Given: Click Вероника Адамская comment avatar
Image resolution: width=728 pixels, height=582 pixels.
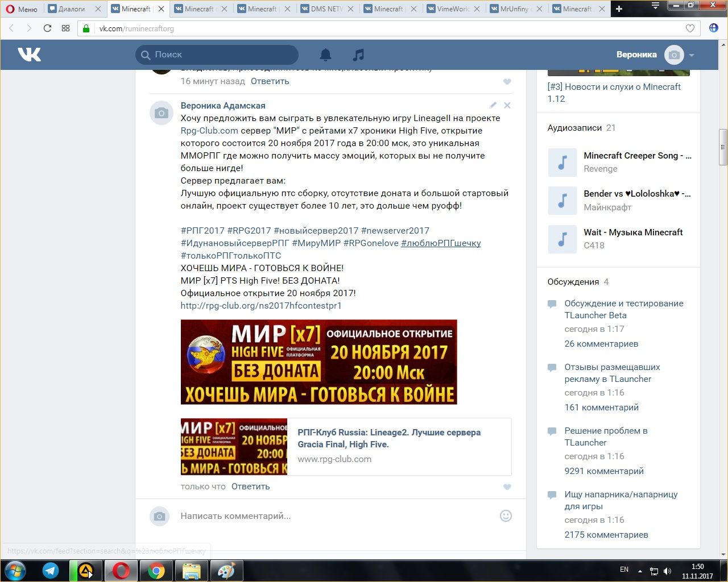Looking at the screenshot, I should click(x=162, y=113).
